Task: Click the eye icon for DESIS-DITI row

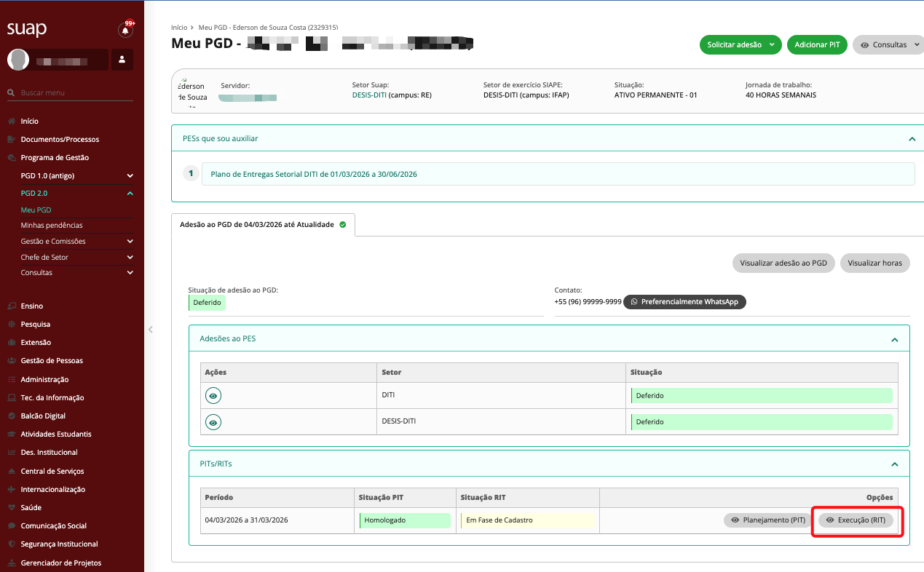Action: coord(213,422)
